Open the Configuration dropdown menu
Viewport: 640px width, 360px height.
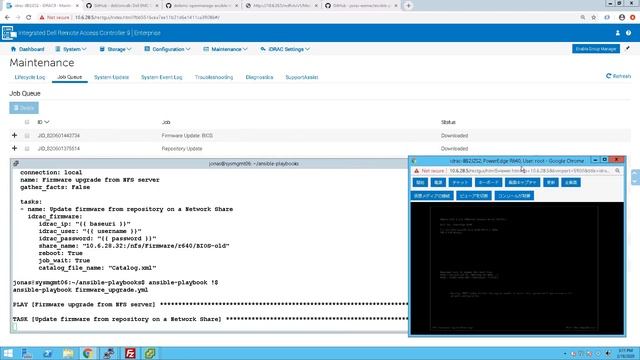(x=167, y=49)
